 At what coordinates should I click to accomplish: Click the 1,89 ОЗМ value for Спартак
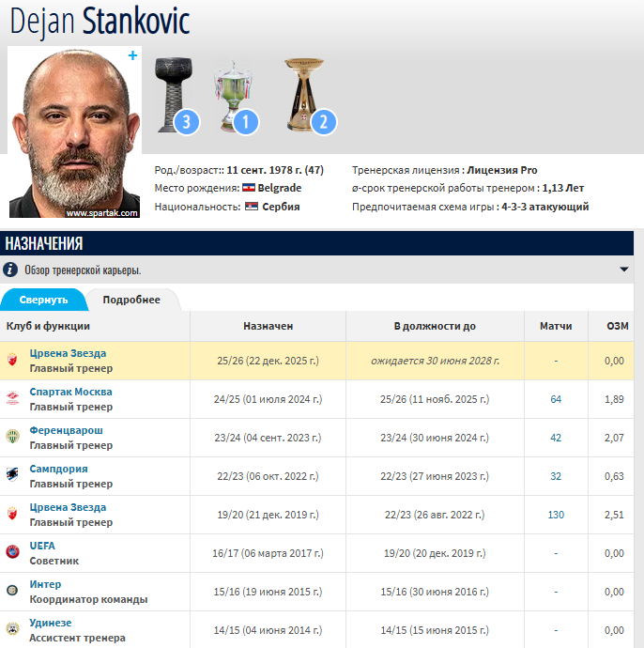tap(614, 399)
